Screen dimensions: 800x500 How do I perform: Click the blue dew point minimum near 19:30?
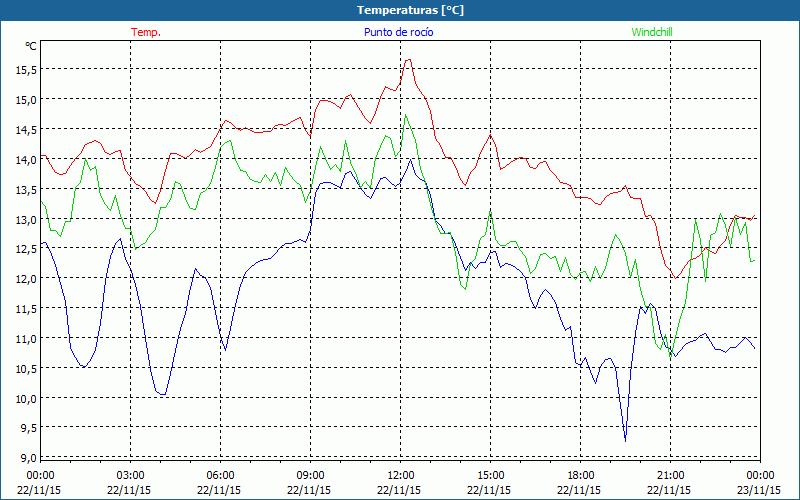(626, 440)
